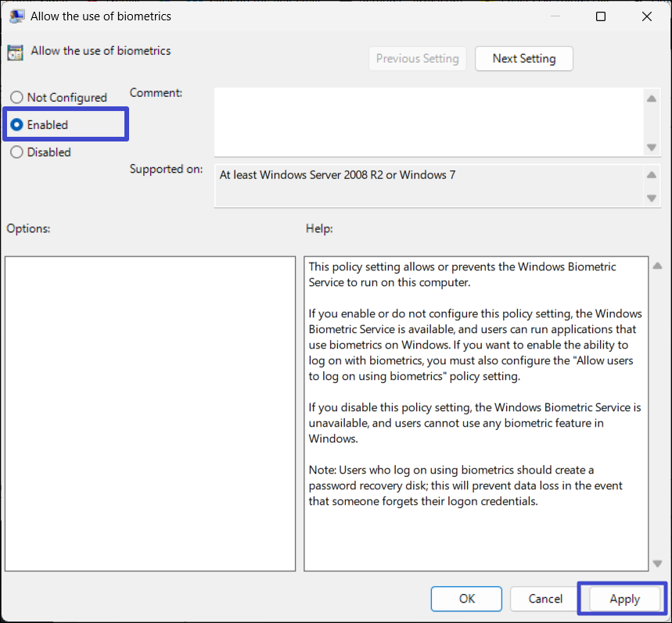Click the policy setting icon beside the heading
The image size is (672, 623).
[x=15, y=52]
